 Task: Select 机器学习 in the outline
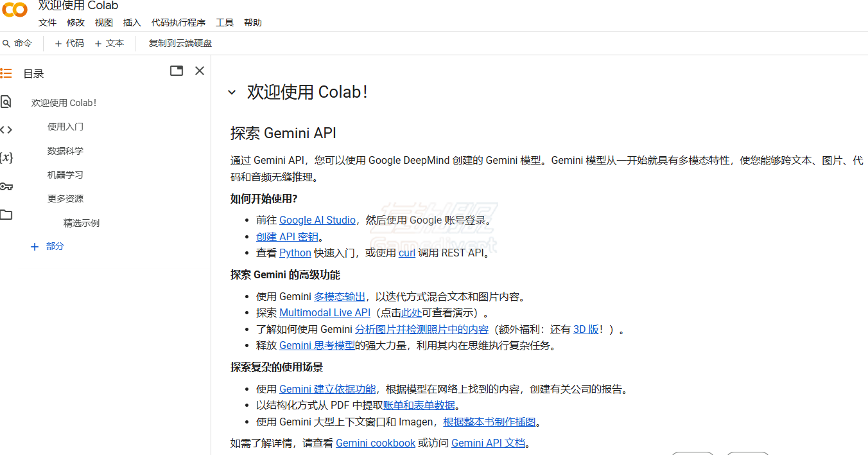pos(65,175)
